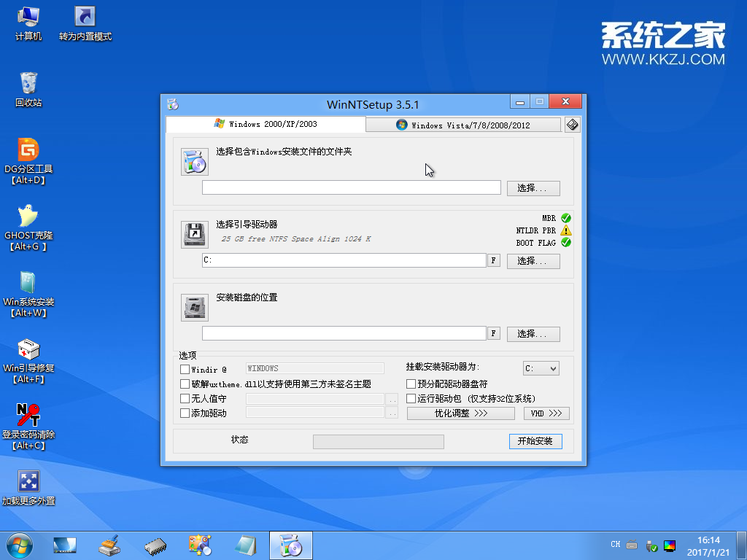Toggle the 添加驱动 checkbox
This screenshot has width=747, height=560.
click(x=185, y=412)
